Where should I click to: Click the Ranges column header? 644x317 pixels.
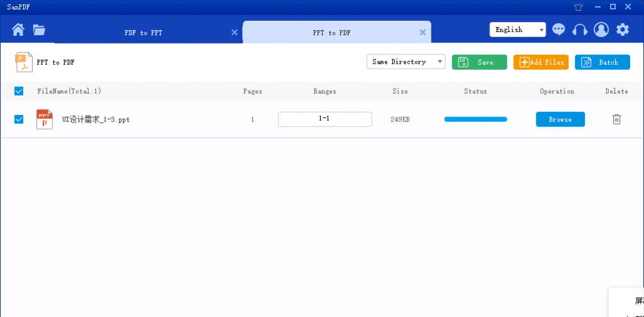click(325, 92)
